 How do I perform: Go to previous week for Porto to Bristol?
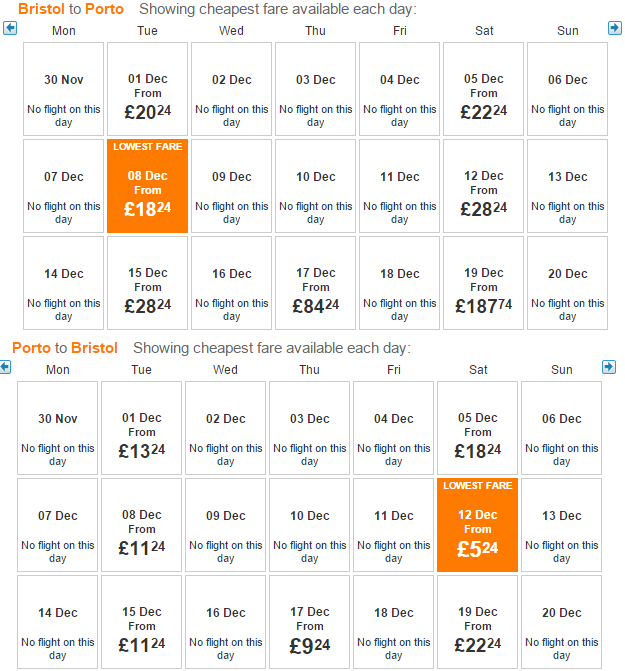(5, 367)
